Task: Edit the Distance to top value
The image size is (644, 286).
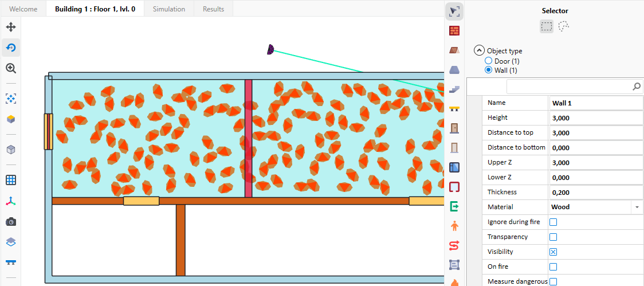Action: 596,133
